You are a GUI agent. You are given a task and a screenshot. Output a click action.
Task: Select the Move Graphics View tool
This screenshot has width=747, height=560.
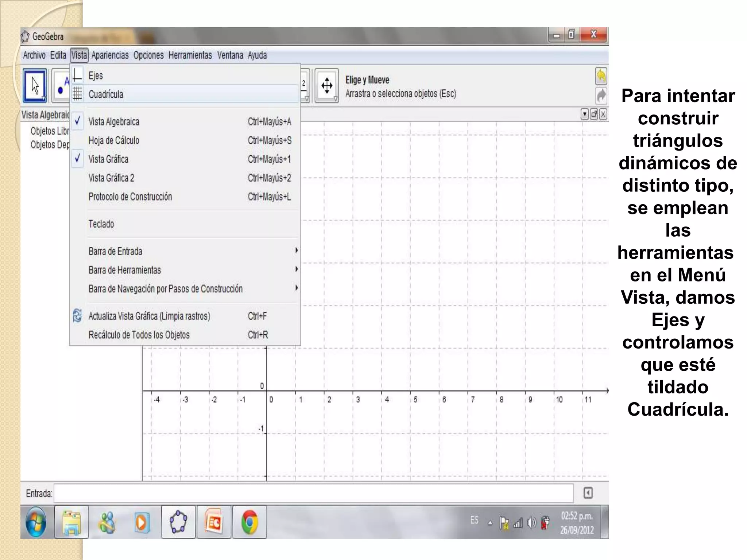[x=326, y=86]
